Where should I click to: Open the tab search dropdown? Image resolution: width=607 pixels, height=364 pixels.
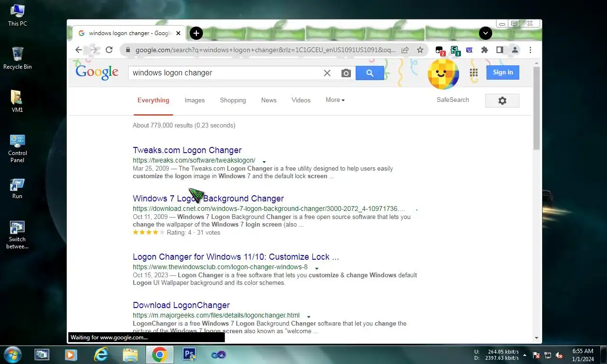tap(486, 33)
